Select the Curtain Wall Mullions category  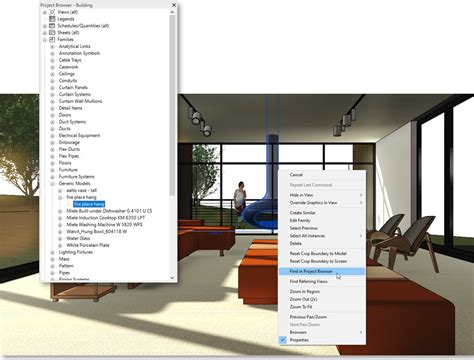point(80,101)
